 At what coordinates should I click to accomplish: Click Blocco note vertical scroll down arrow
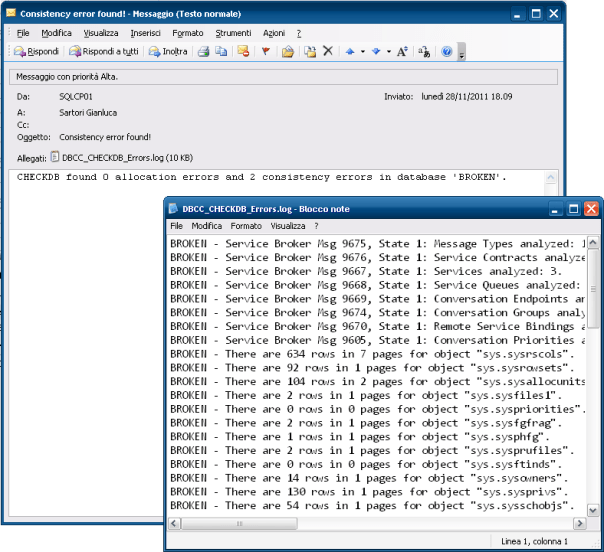pyautogui.click(x=593, y=511)
